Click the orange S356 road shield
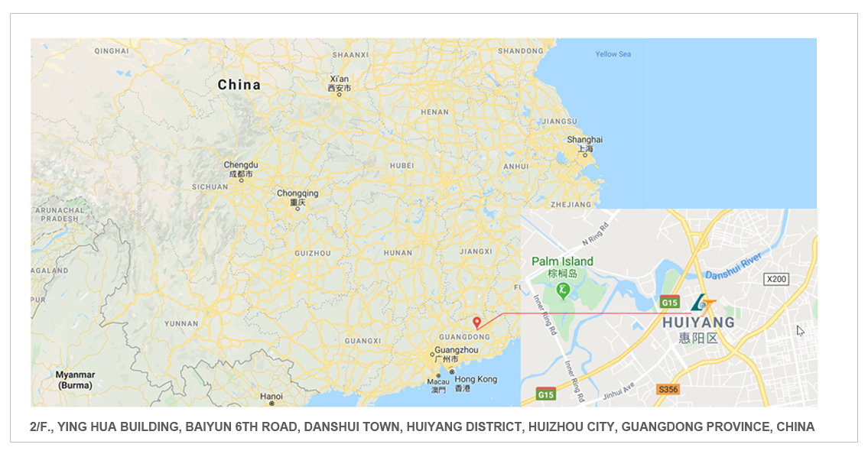Image resolution: width=868 pixels, height=454 pixels. pyautogui.click(x=668, y=389)
